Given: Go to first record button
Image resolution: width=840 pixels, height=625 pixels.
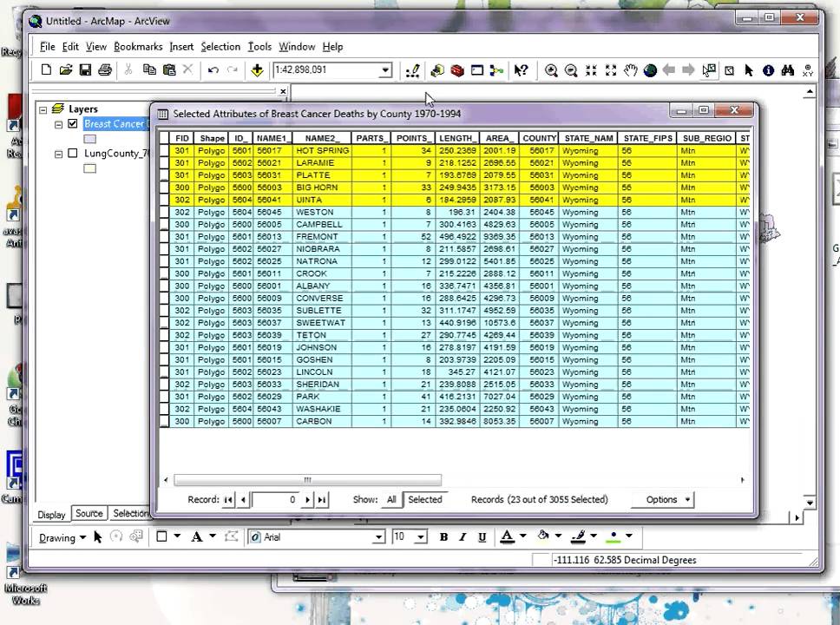Looking at the screenshot, I should pyautogui.click(x=228, y=500).
